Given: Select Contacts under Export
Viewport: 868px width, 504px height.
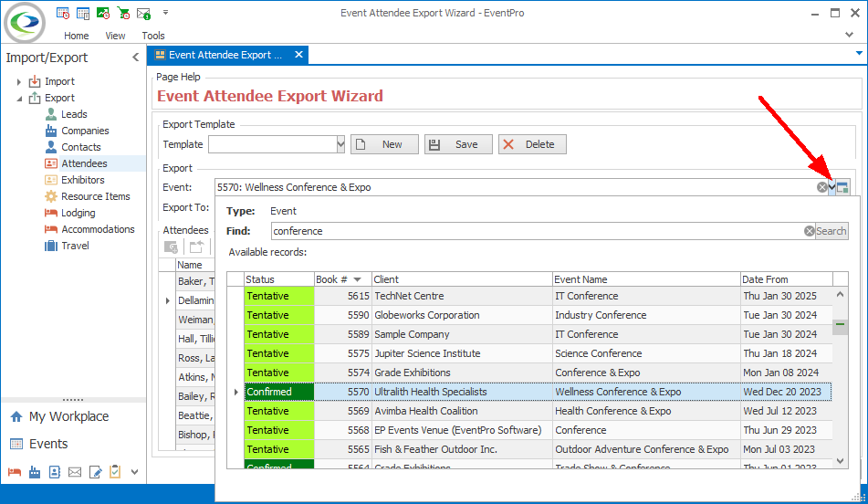Looking at the screenshot, I should (81, 147).
